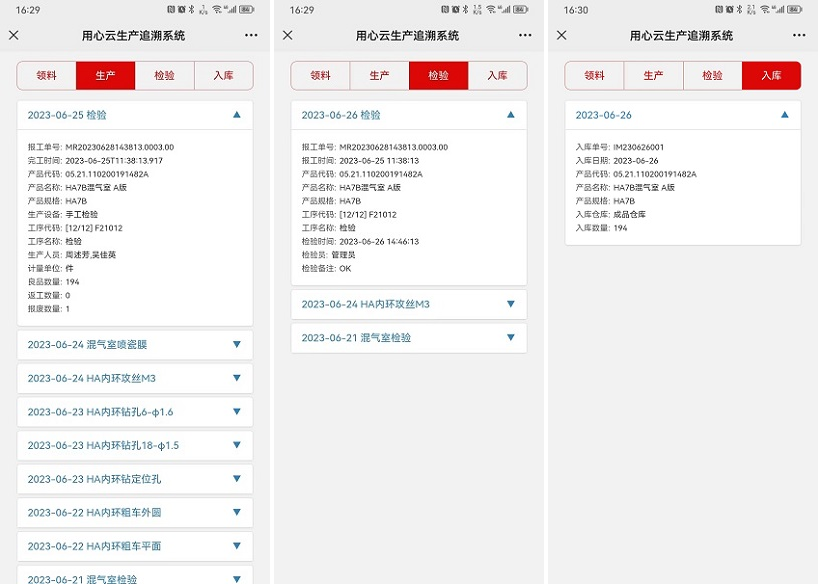
Task: Expand 2023-06-24 混气室喷密膜 arrow
Action: click(237, 344)
